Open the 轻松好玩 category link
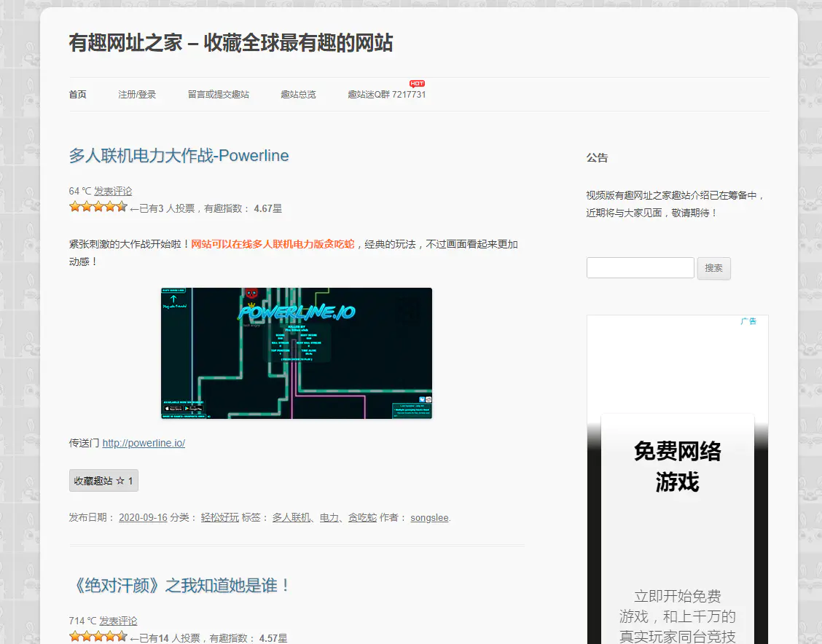Viewport: 822px width, 644px height. tap(219, 518)
